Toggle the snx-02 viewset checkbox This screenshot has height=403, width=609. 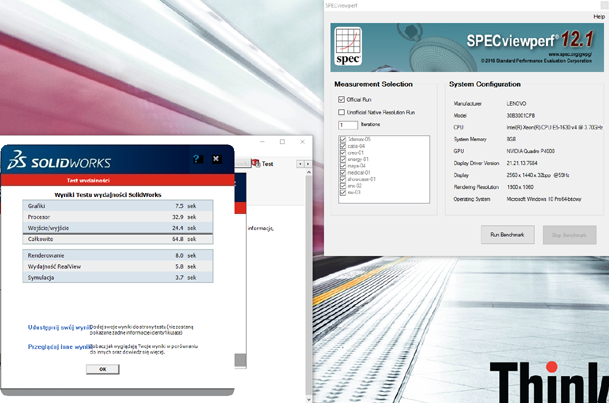(x=343, y=186)
